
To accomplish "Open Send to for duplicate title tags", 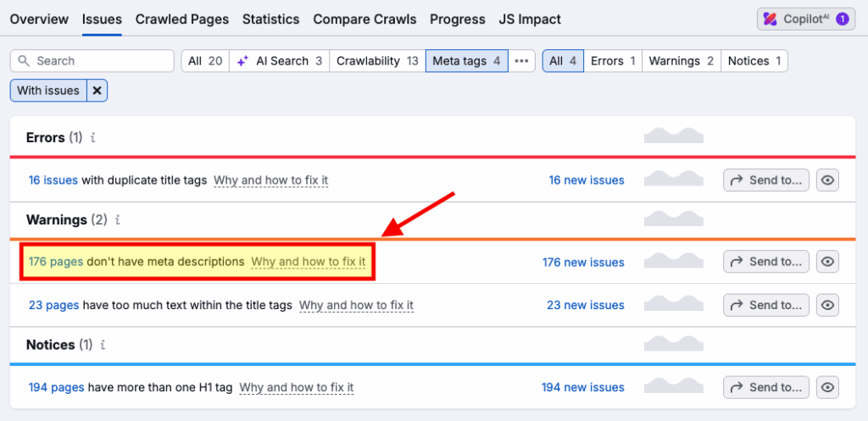I will pos(766,180).
